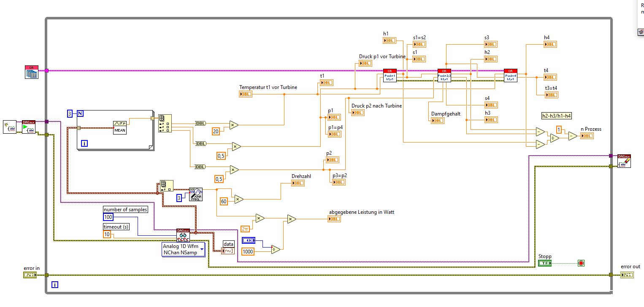Click the p1=p4 indicator terminal
Screen dimensions: 644x307
(x=334, y=134)
